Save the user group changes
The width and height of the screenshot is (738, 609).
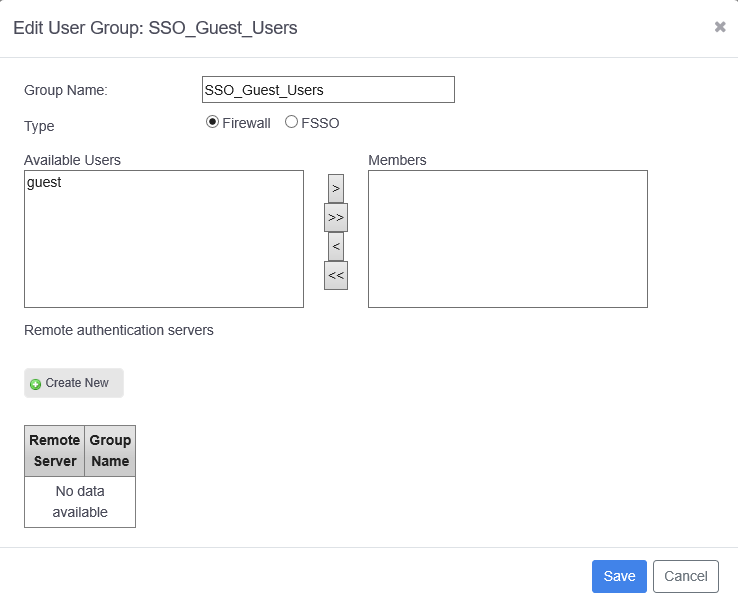point(619,576)
